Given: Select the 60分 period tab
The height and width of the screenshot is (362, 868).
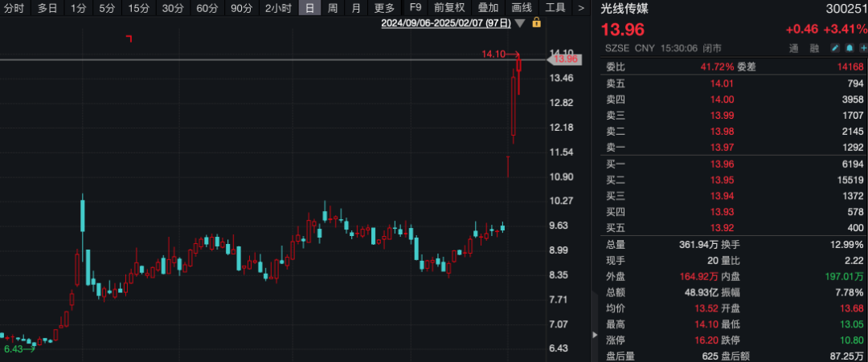Looking at the screenshot, I should click(207, 8).
